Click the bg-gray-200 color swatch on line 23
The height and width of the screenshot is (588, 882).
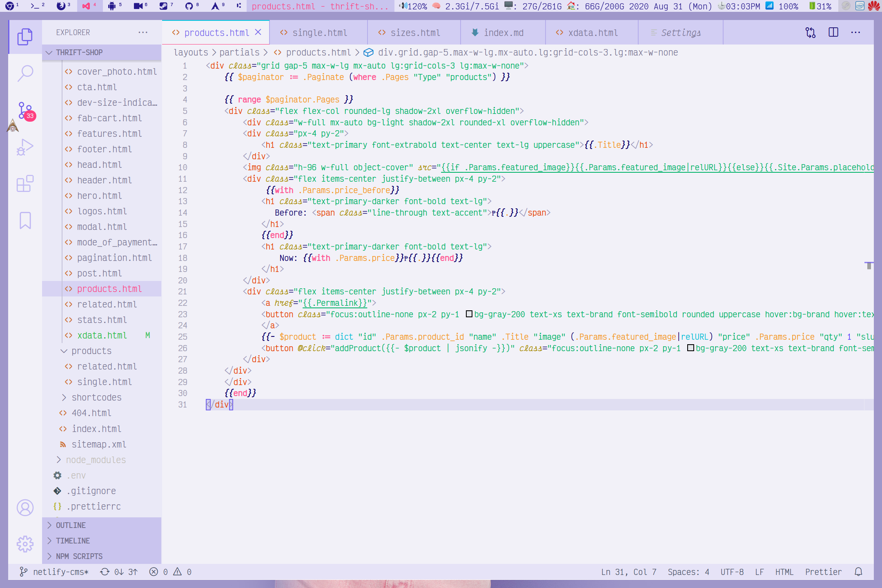click(x=469, y=314)
